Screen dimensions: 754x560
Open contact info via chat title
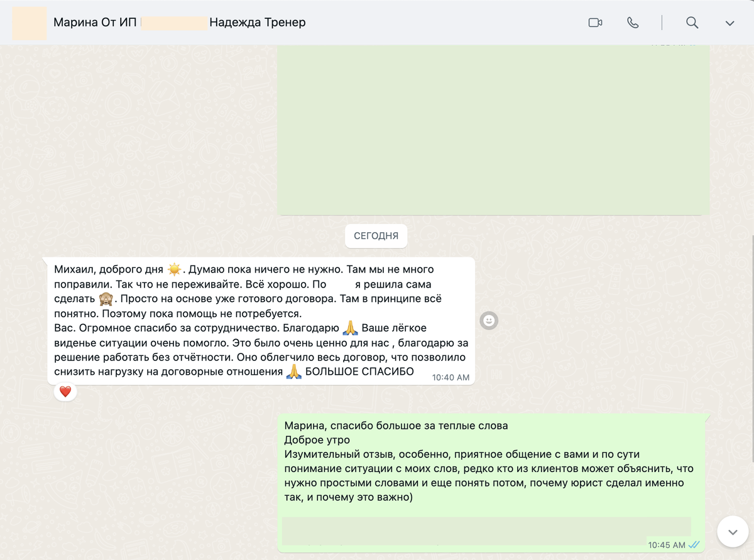pyautogui.click(x=180, y=23)
